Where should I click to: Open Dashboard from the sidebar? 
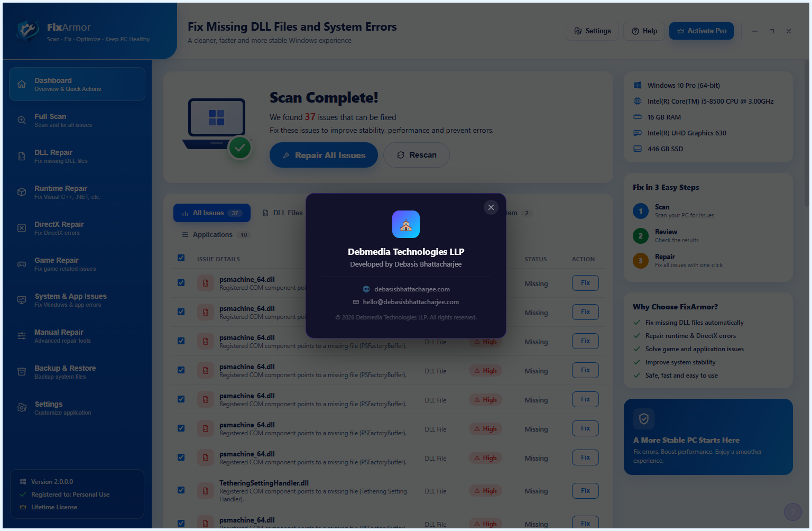pos(77,84)
